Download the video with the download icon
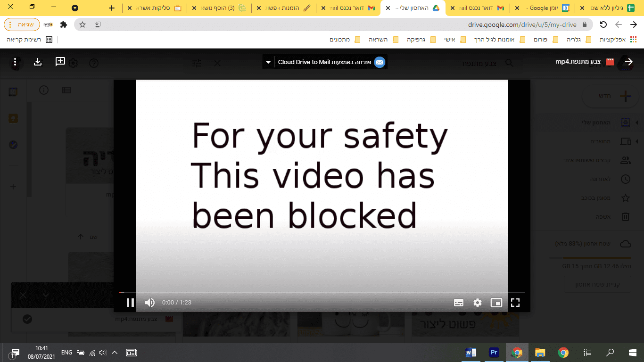644x362 pixels. [x=38, y=62]
